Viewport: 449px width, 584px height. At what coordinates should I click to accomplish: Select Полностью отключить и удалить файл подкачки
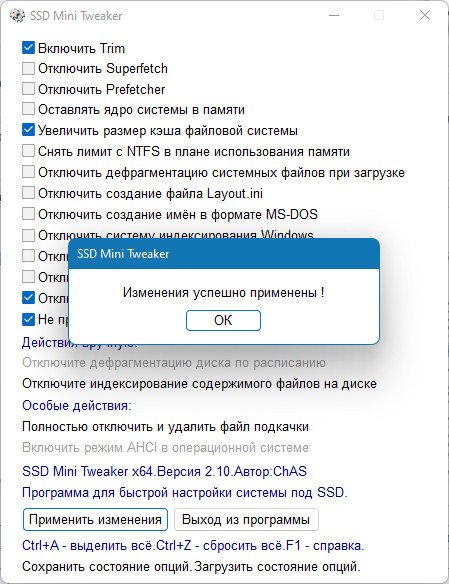[x=165, y=426]
